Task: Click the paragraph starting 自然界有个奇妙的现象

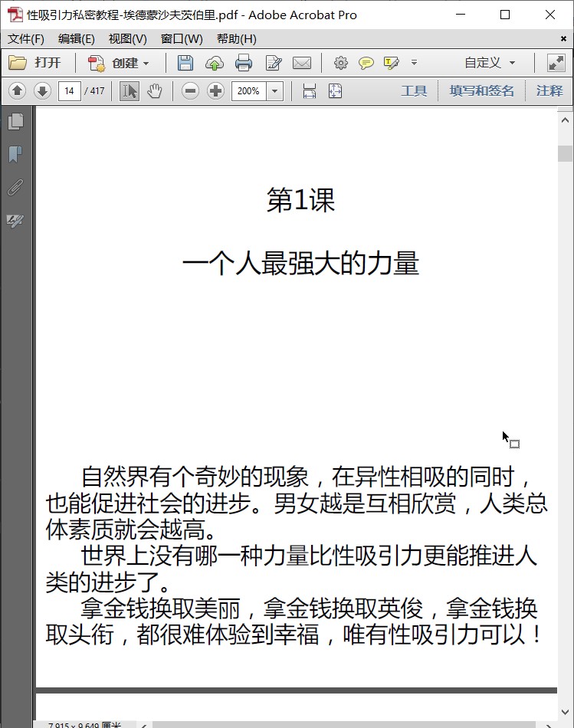Action: point(297,503)
